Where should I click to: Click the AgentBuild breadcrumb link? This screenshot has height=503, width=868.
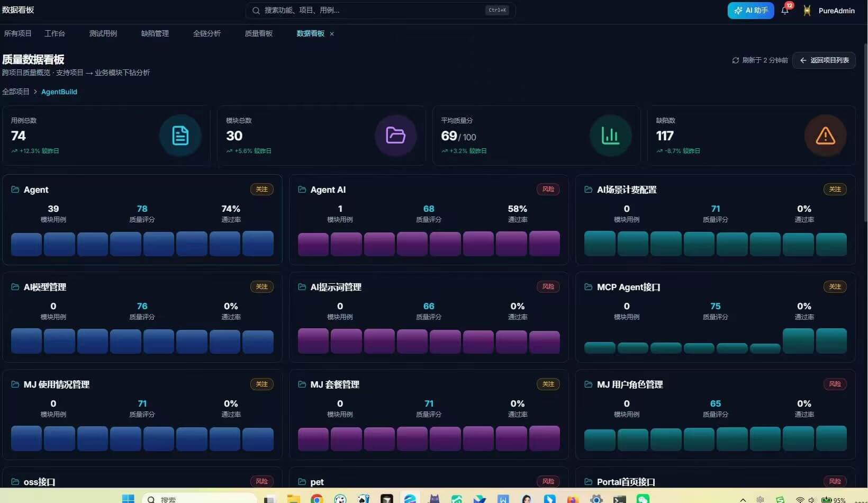tap(59, 92)
